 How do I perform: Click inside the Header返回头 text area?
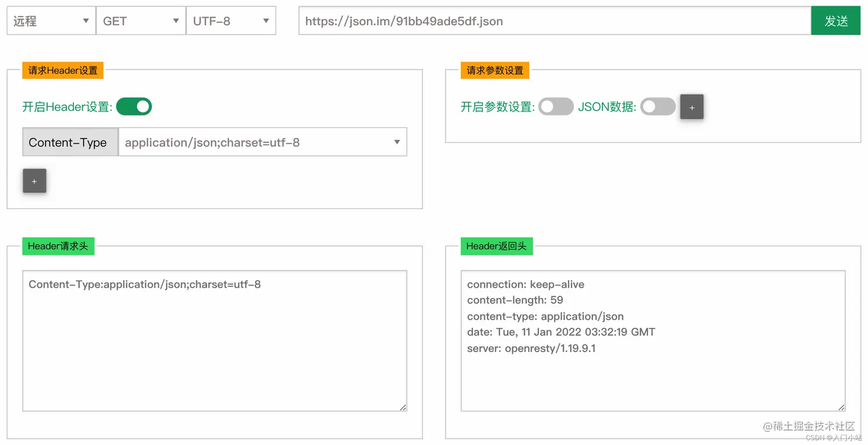tap(653, 341)
